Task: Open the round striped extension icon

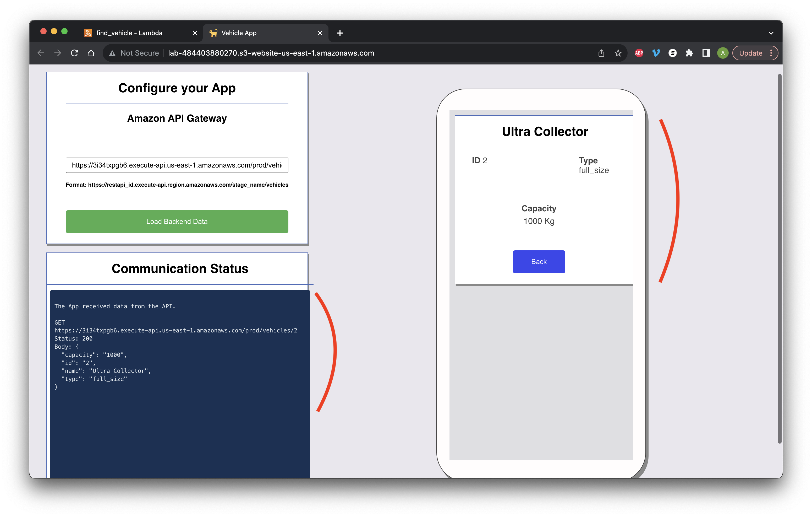Action: 673,53
